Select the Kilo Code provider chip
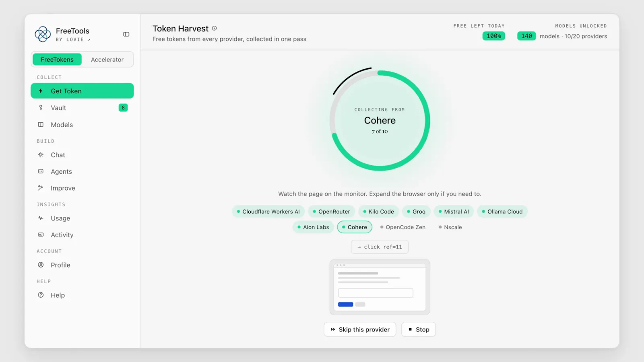Screen dimensions: 644x362 pos(378,212)
